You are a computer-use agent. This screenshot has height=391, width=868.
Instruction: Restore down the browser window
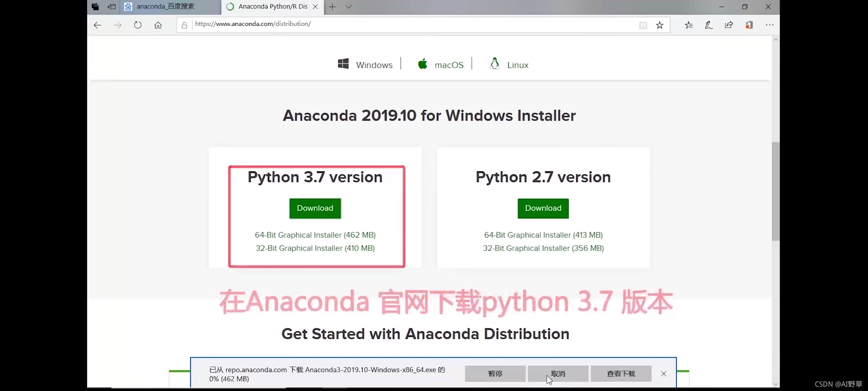click(x=745, y=7)
